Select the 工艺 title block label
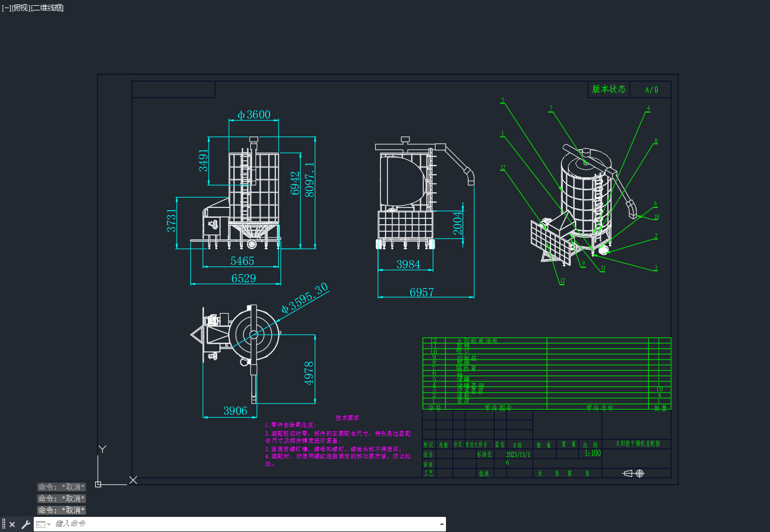Image resolution: width=770 pixels, height=532 pixels. (x=429, y=473)
